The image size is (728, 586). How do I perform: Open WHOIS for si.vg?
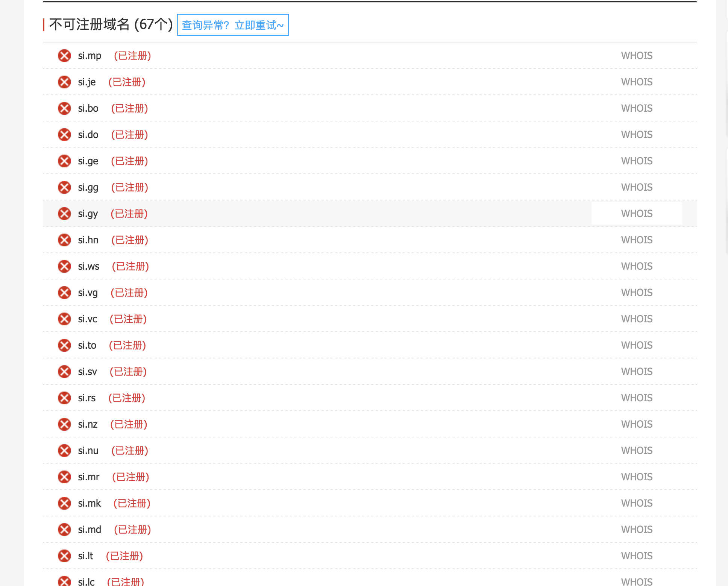coord(637,293)
